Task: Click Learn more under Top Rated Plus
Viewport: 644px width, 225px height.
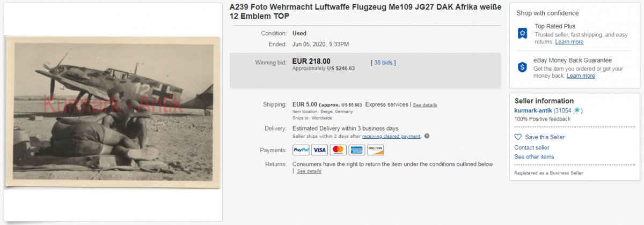Action: [569, 42]
